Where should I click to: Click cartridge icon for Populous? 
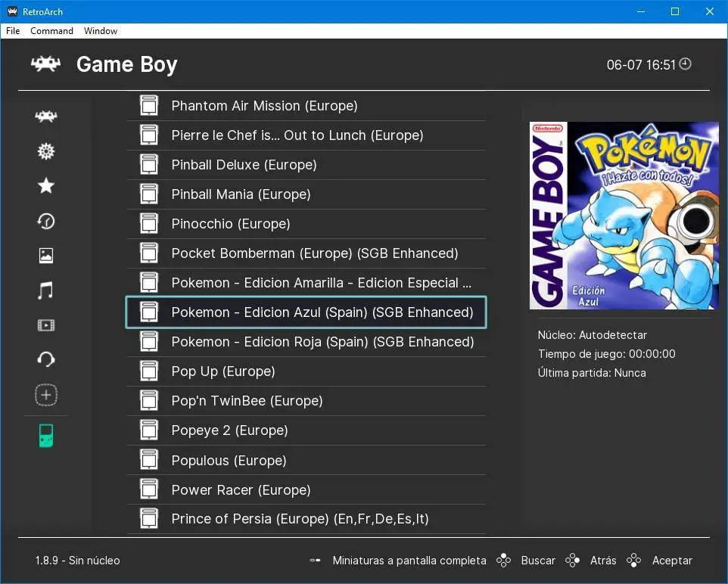point(149,460)
